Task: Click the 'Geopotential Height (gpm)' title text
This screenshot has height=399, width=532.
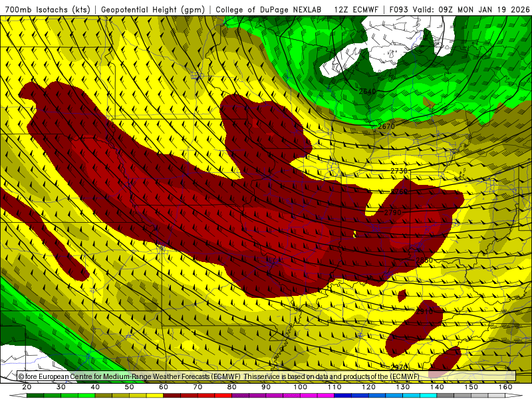Action: point(153,10)
